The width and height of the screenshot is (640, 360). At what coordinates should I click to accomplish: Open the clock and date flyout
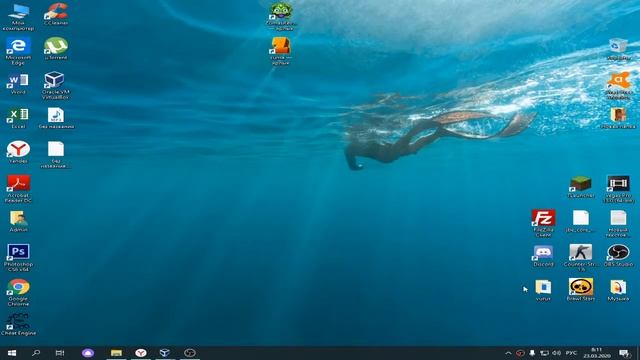click(597, 353)
